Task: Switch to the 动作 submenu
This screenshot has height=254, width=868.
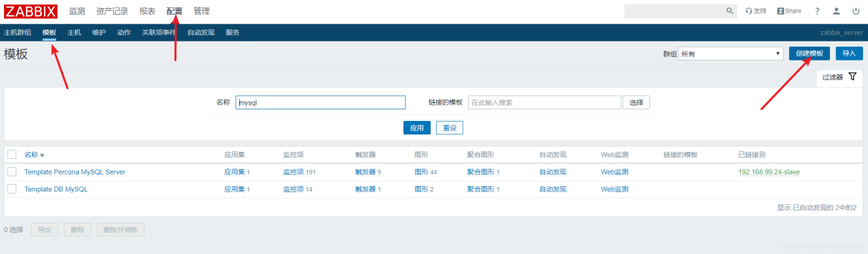Action: pyautogui.click(x=123, y=33)
